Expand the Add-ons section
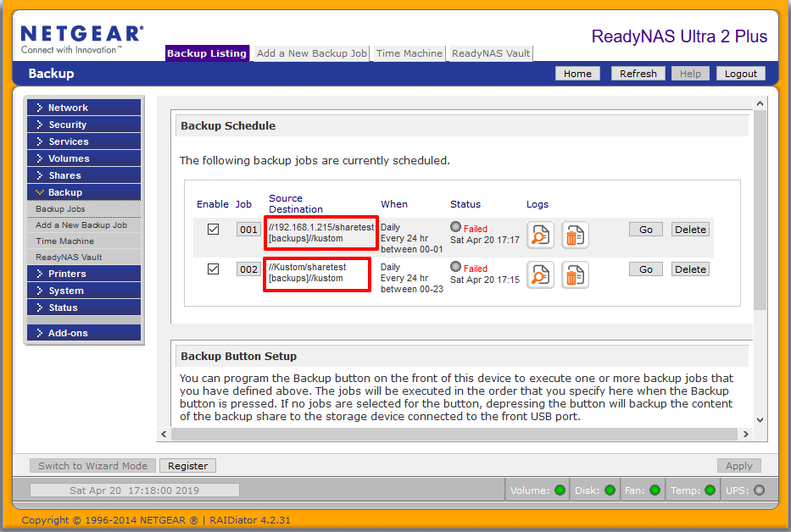Screen dimensions: 791x532 click(x=83, y=334)
